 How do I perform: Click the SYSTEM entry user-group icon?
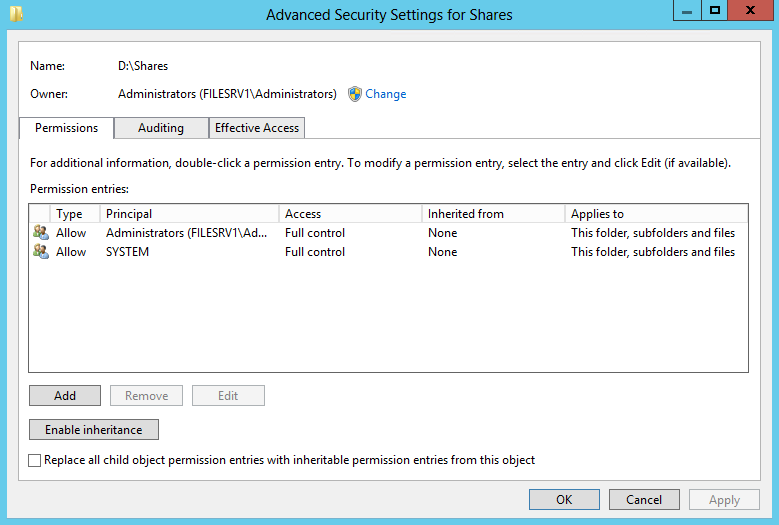pyautogui.click(x=41, y=252)
